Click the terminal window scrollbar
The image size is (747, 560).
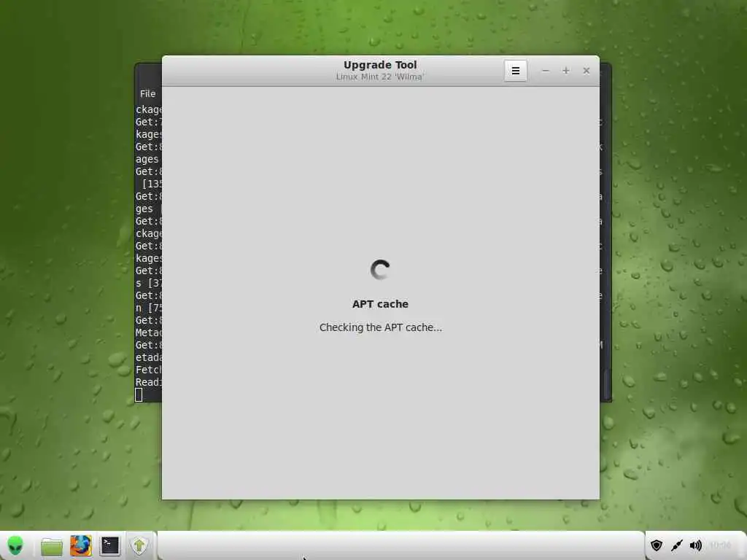(607, 385)
